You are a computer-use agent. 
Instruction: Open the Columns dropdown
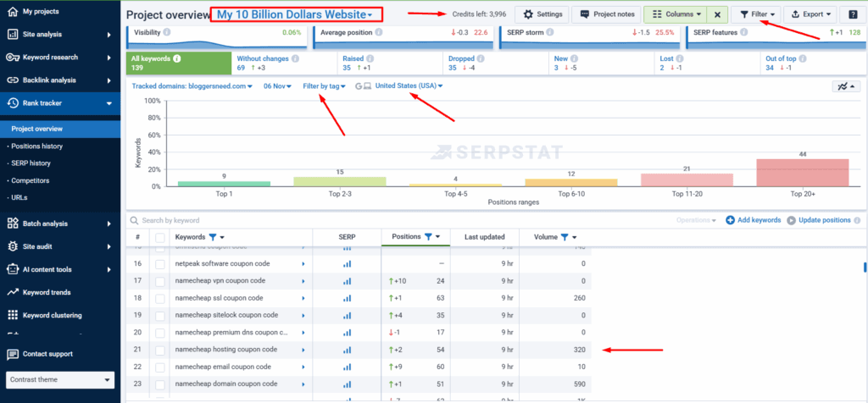[x=676, y=14]
